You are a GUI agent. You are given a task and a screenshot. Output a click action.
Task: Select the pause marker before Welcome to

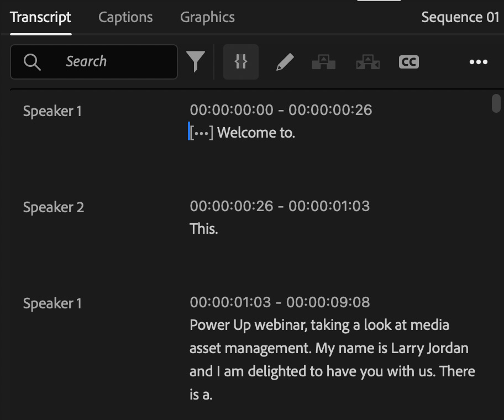pyautogui.click(x=202, y=133)
